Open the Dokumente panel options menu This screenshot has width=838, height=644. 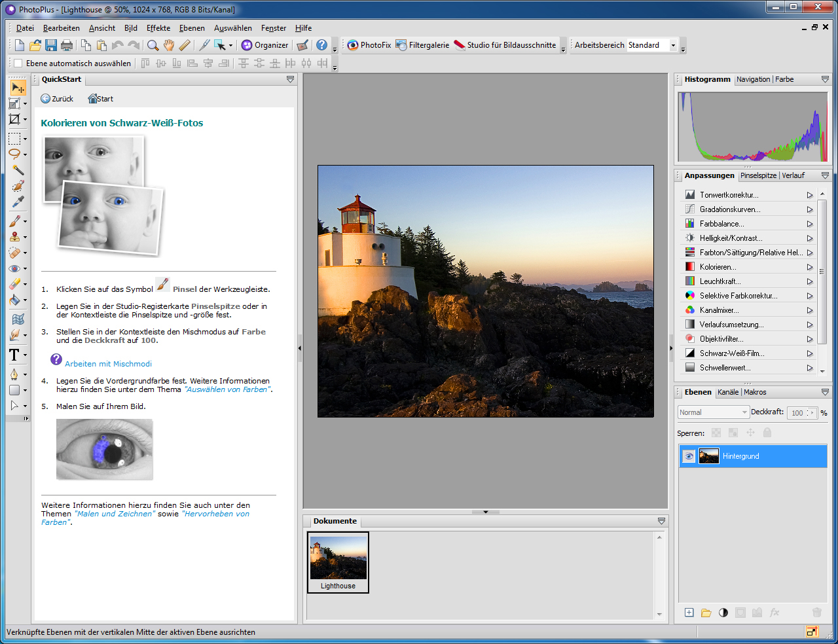661,521
